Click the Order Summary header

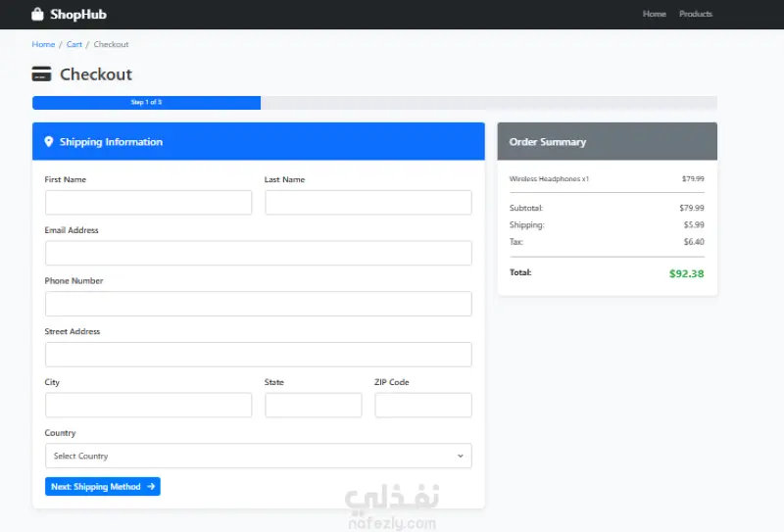(607, 141)
